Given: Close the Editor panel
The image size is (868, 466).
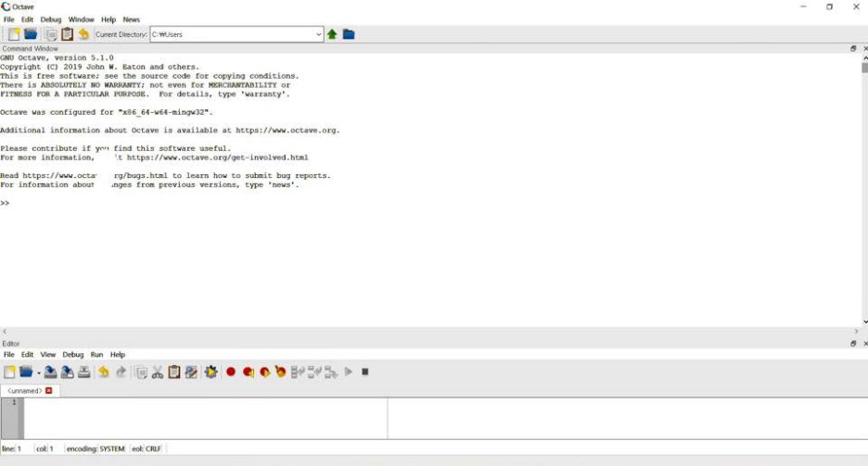Looking at the screenshot, I should coord(865,344).
